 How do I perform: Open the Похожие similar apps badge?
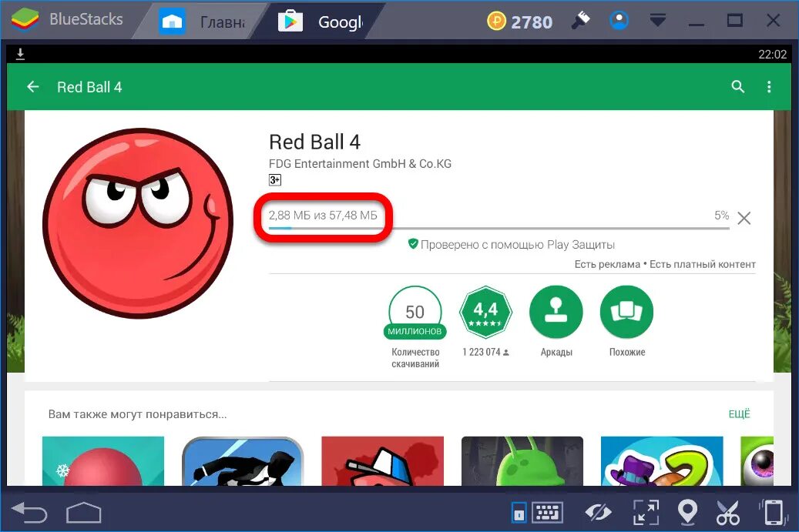pyautogui.click(x=626, y=312)
